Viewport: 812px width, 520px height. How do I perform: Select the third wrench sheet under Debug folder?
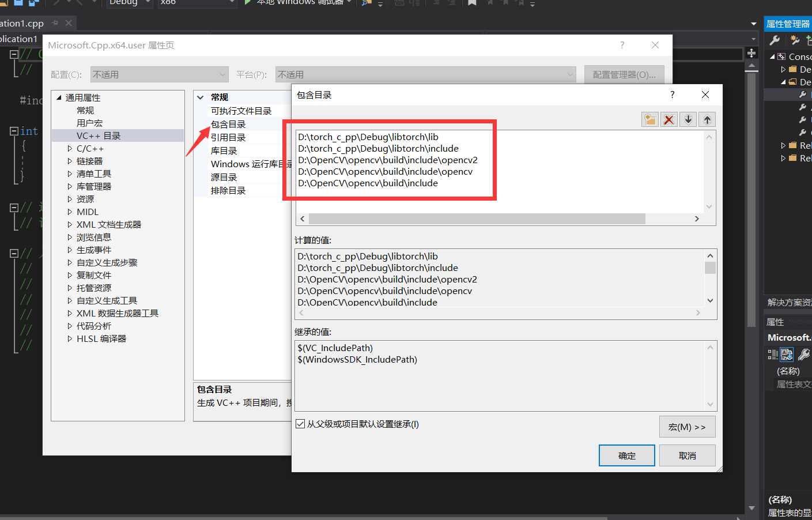pyautogui.click(x=802, y=120)
